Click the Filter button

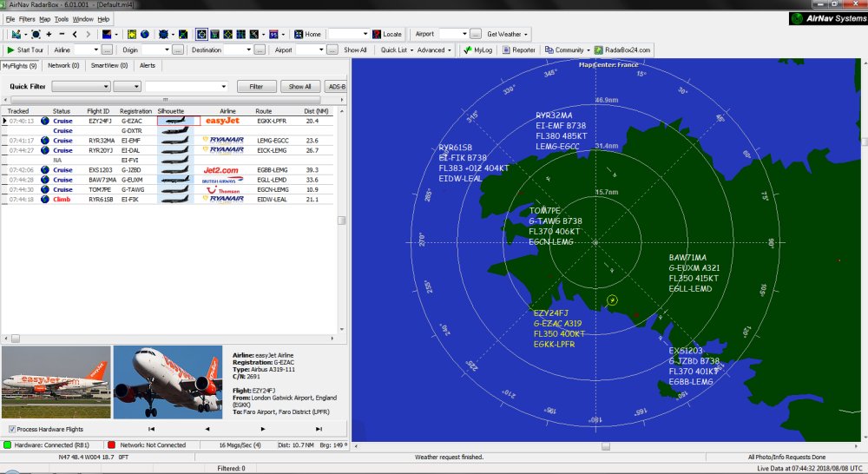point(256,87)
